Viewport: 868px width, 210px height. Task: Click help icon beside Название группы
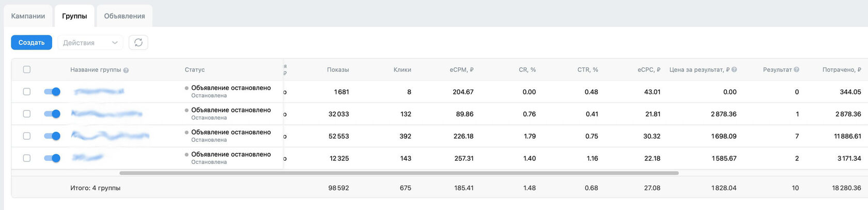(126, 70)
